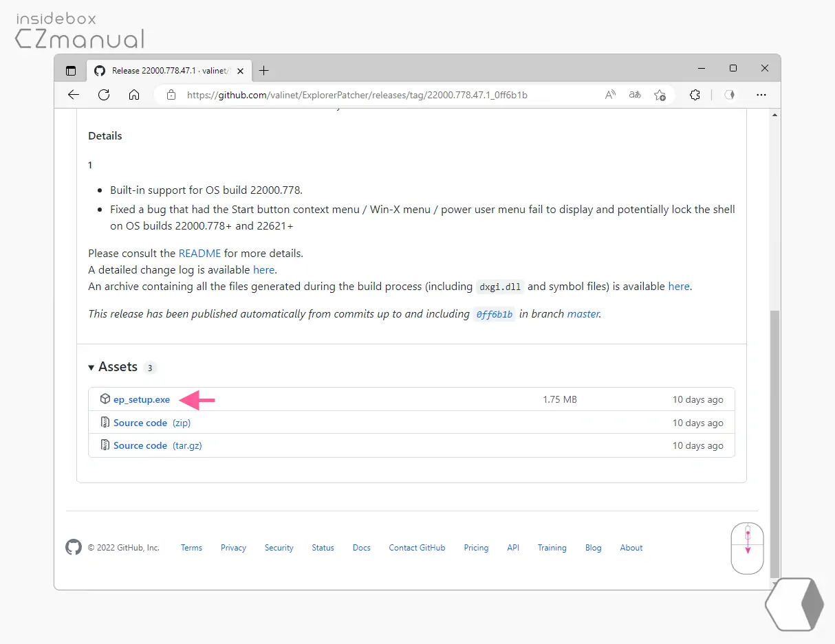Click GitHub logo in the footer
Image resolution: width=835 pixels, height=644 pixels.
(74, 548)
